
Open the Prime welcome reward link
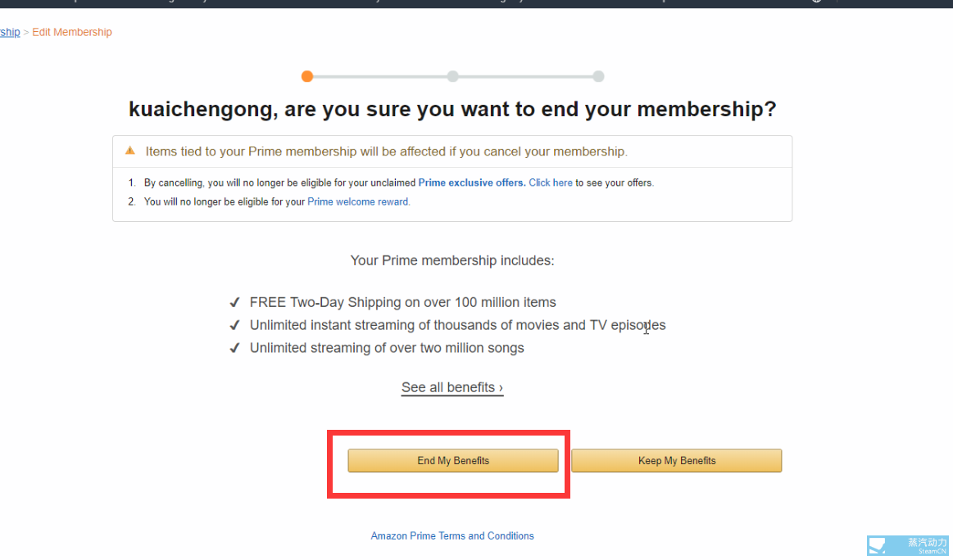[x=358, y=201]
